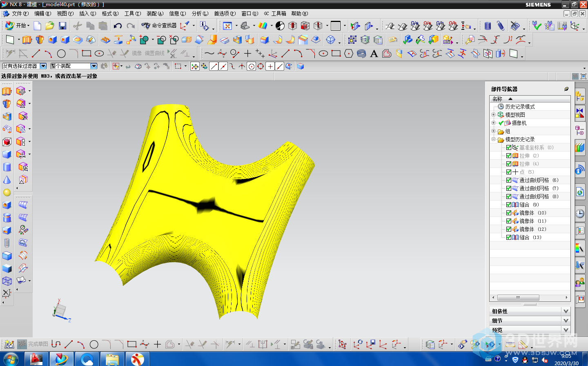Image resolution: width=588 pixels, height=366 pixels.
Task: Collapse the 模型历史记录 tree node
Action: coord(493,139)
